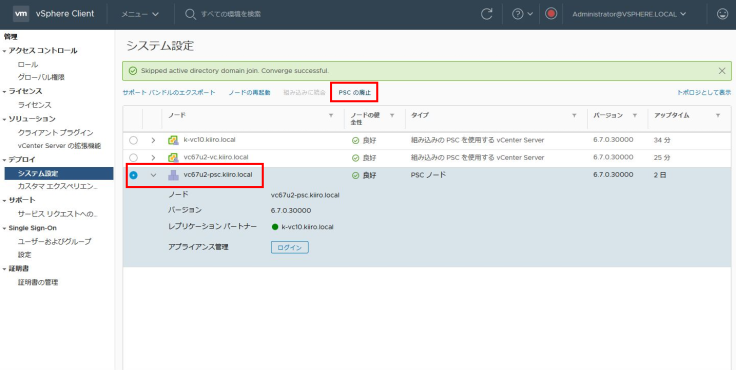The height and width of the screenshot is (370, 736).
Task: Click the 34 分 uptime cell
Action: pyautogui.click(x=662, y=140)
